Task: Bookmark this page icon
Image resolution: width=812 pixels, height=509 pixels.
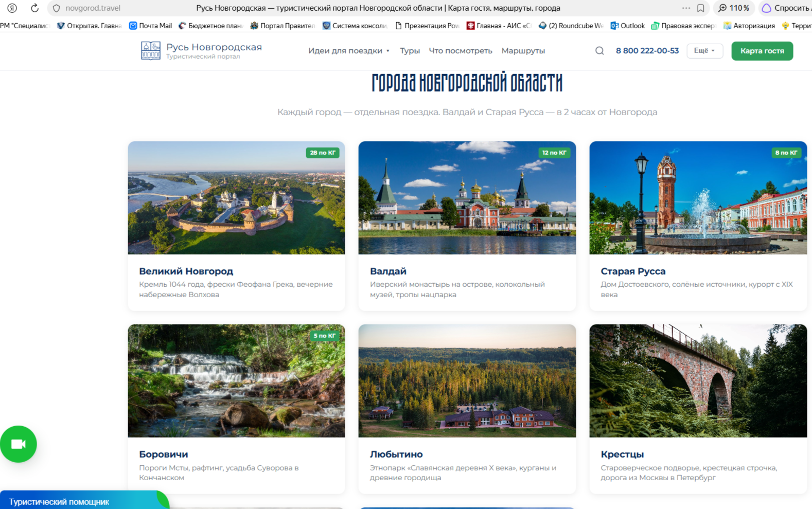Action: 701,8
